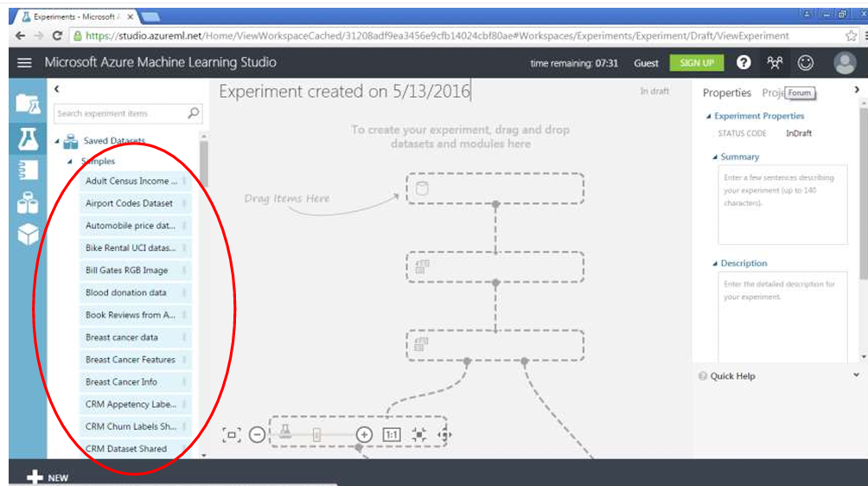Open the Projects icon in left sidebar
This screenshot has width=868, height=486.
(x=28, y=104)
